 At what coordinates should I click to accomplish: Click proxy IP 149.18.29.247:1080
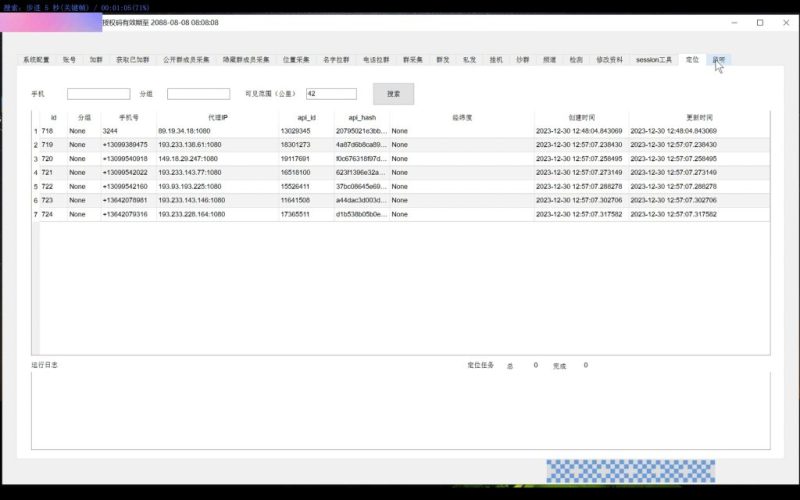(x=218, y=159)
